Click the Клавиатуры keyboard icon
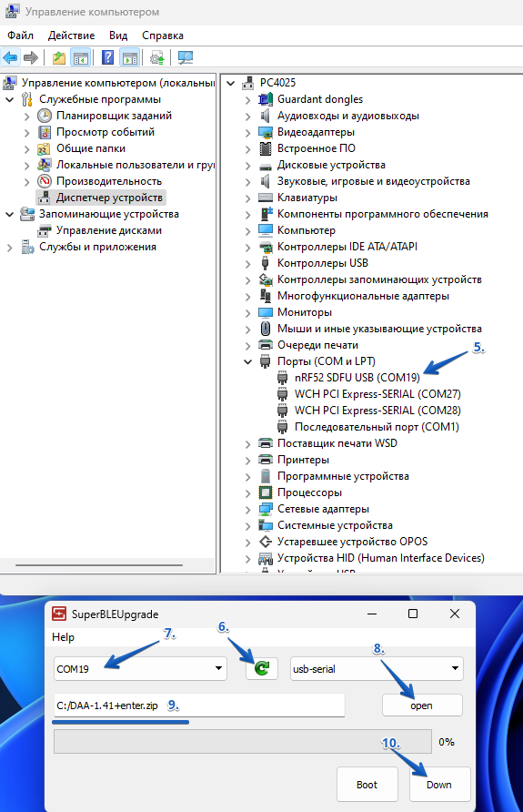The width and height of the screenshot is (523, 812). pos(266,198)
